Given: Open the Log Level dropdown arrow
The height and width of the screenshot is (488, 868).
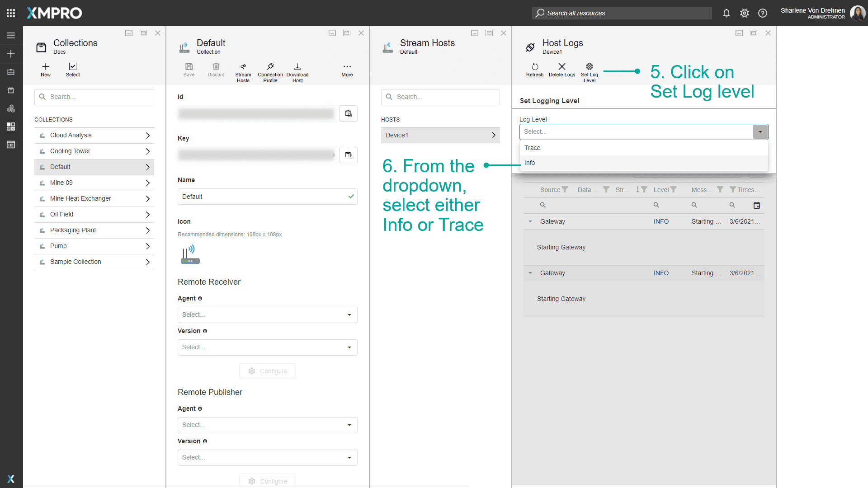Looking at the screenshot, I should (x=760, y=132).
